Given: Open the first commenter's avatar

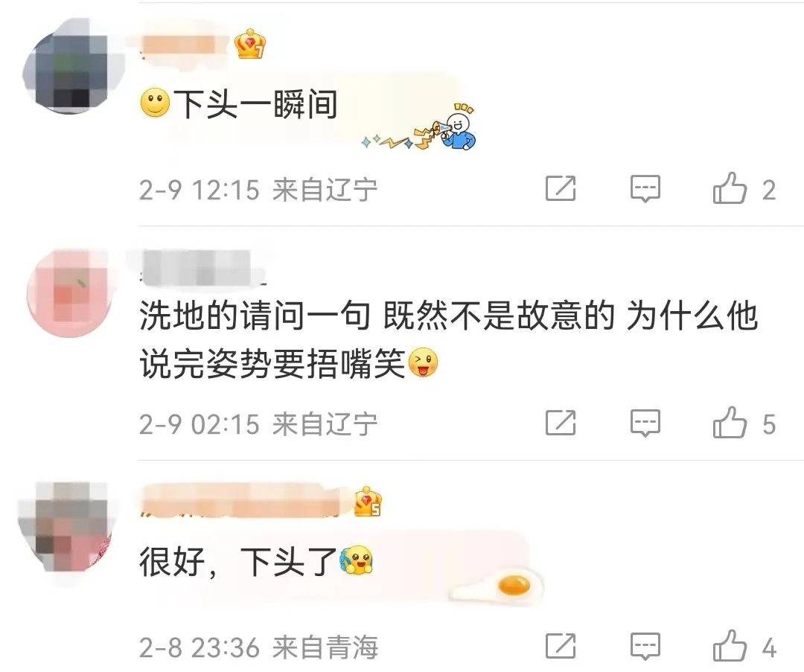Looking at the screenshot, I should pyautogui.click(x=72, y=66).
